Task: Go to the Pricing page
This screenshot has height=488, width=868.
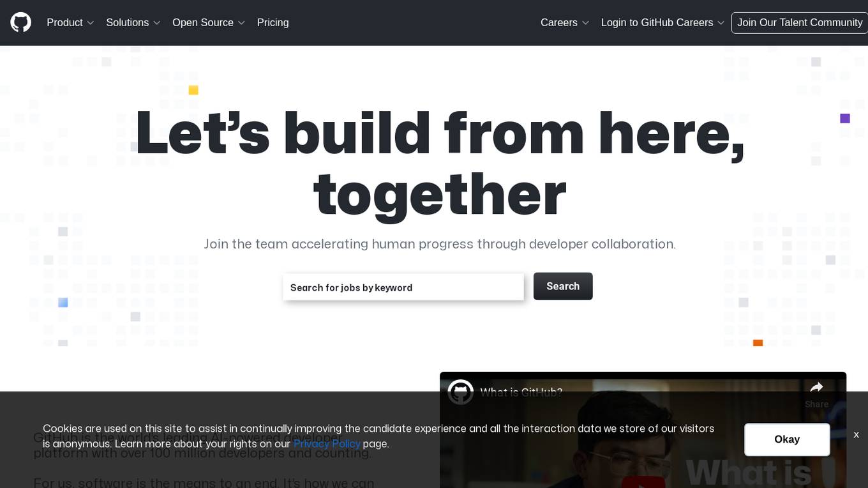Action: (x=273, y=22)
